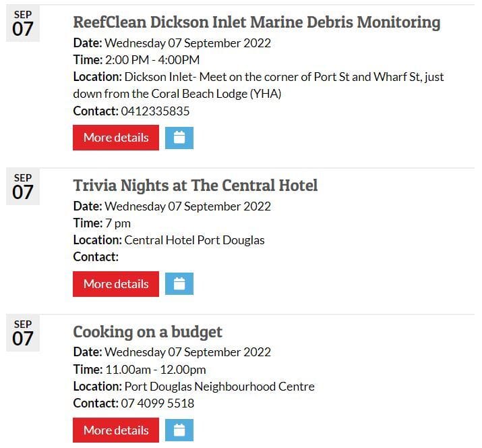This screenshot has height=448, width=482.
Task: Click the 7 pm time for Trivia Nights
Action: click(x=118, y=223)
